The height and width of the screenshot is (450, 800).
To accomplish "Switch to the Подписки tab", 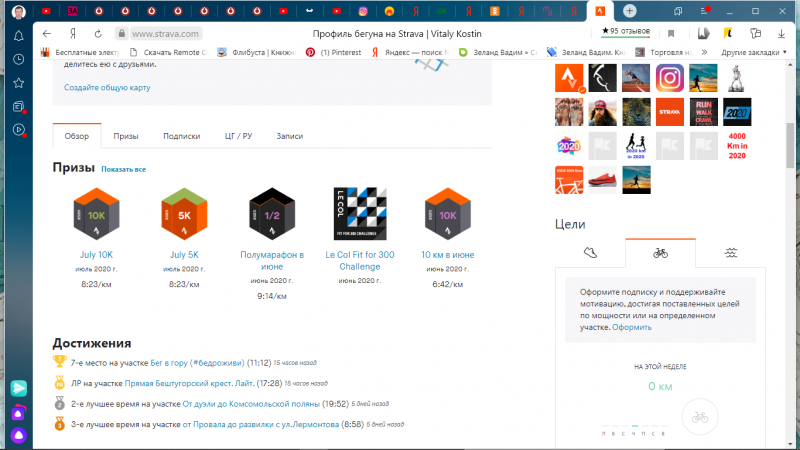I will pos(182,136).
